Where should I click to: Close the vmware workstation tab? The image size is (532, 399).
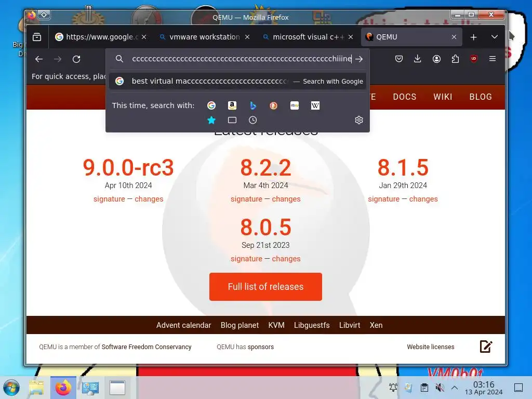[247, 37]
